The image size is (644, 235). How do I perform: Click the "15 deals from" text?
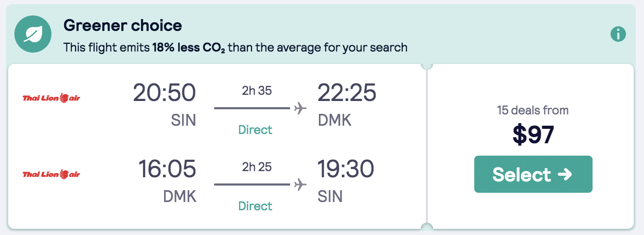(533, 110)
